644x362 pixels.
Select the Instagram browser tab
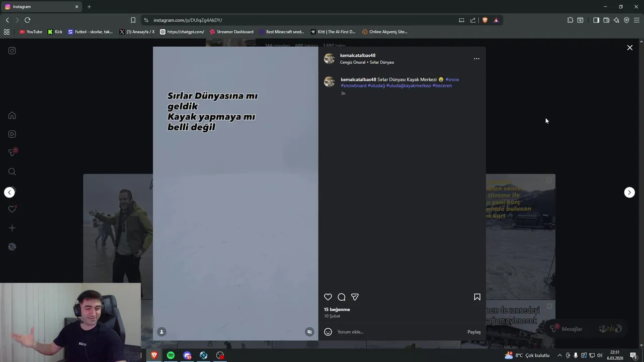click(x=41, y=7)
